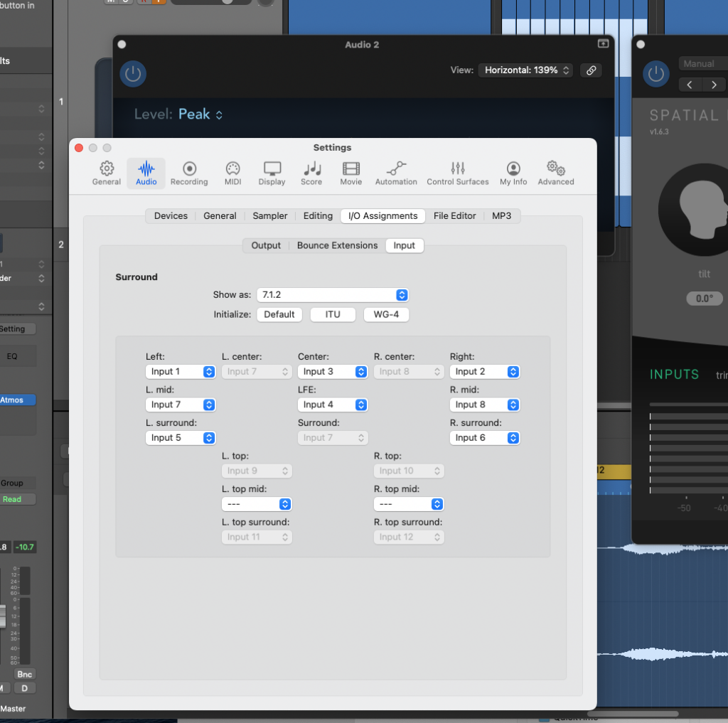This screenshot has height=723, width=728.
Task: Open the MIDI settings pane
Action: coord(232,173)
